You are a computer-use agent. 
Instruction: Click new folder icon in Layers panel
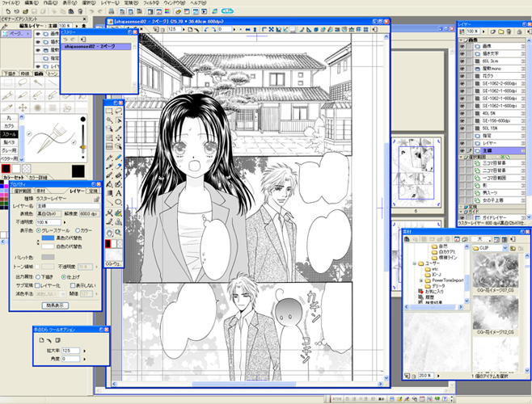coord(500,32)
